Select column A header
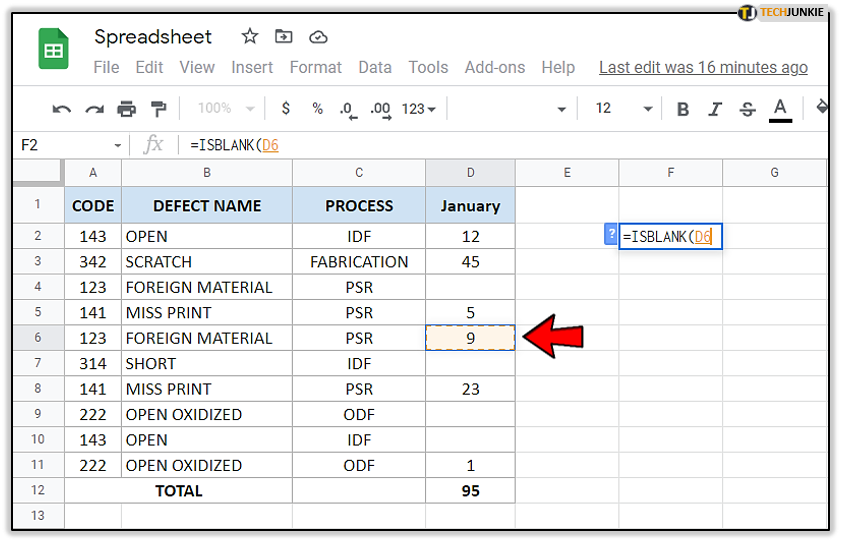This screenshot has height=542, width=841. (x=93, y=173)
